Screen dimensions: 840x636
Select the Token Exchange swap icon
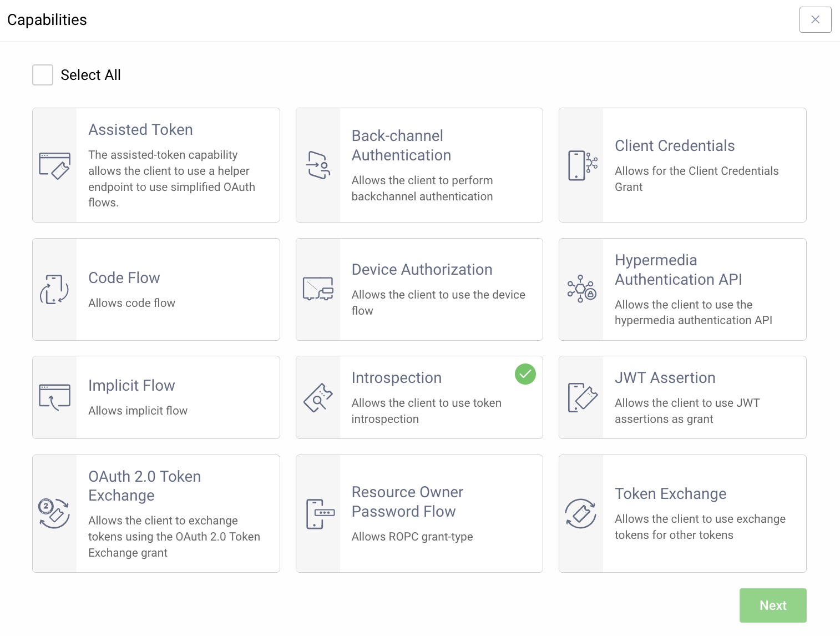click(581, 513)
